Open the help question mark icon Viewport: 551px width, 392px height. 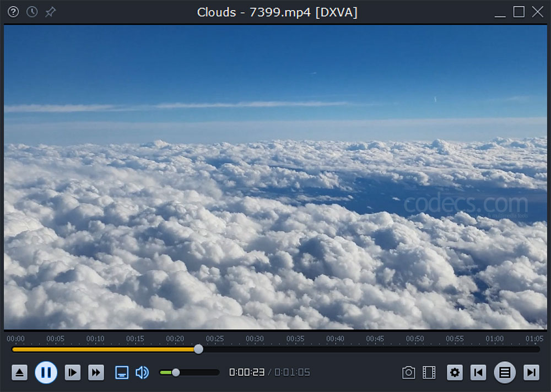tap(13, 12)
